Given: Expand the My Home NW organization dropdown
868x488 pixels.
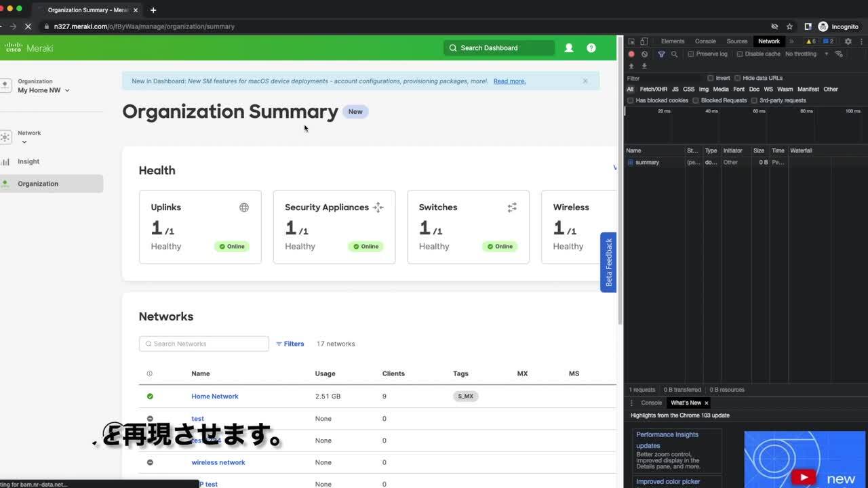Looking at the screenshot, I should point(66,90).
